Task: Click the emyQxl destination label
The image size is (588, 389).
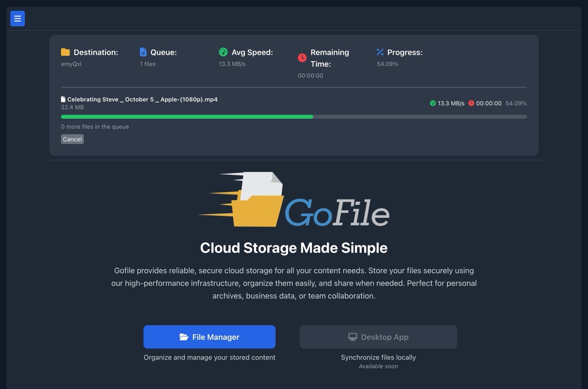Action: [x=71, y=63]
